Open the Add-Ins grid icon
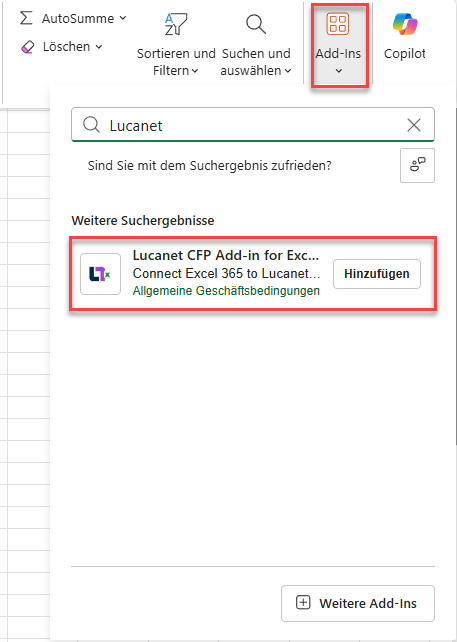457x642 pixels. pyautogui.click(x=338, y=23)
